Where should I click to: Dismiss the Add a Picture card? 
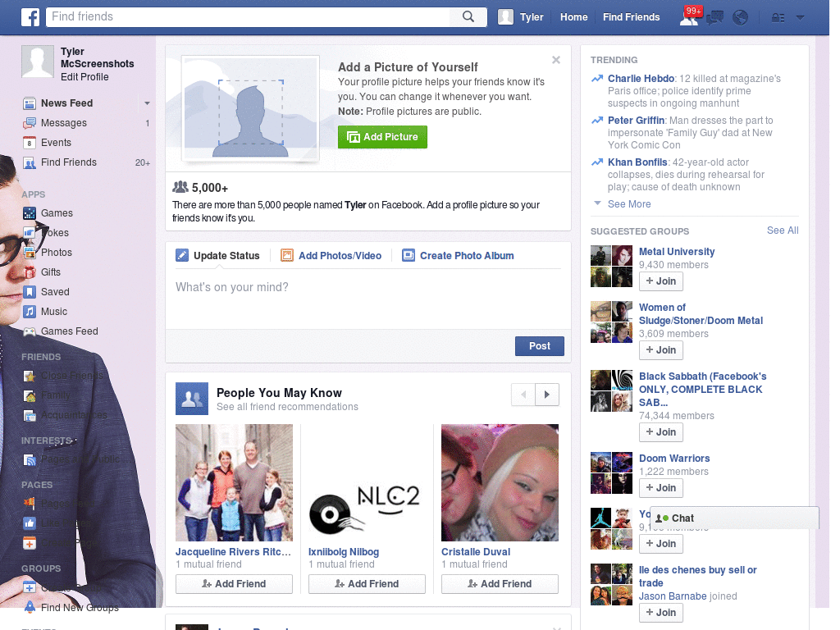(556, 60)
